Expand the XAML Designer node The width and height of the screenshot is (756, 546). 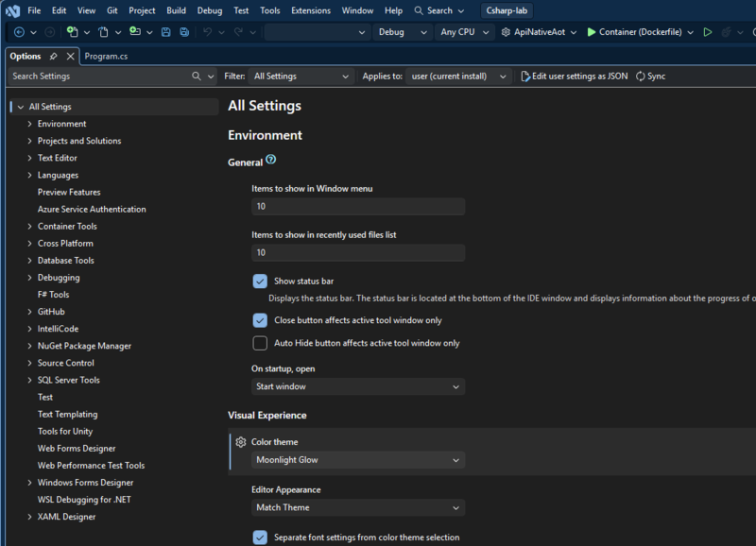tap(30, 517)
